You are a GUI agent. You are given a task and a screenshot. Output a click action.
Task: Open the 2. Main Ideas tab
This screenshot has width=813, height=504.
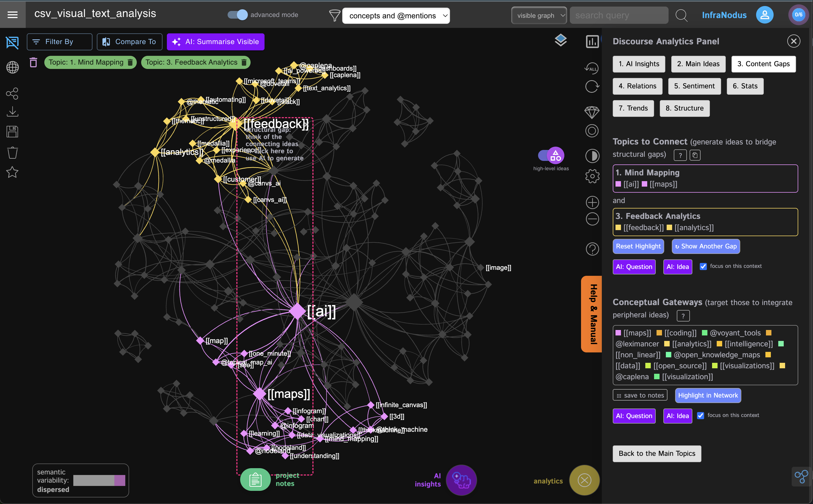click(x=698, y=64)
